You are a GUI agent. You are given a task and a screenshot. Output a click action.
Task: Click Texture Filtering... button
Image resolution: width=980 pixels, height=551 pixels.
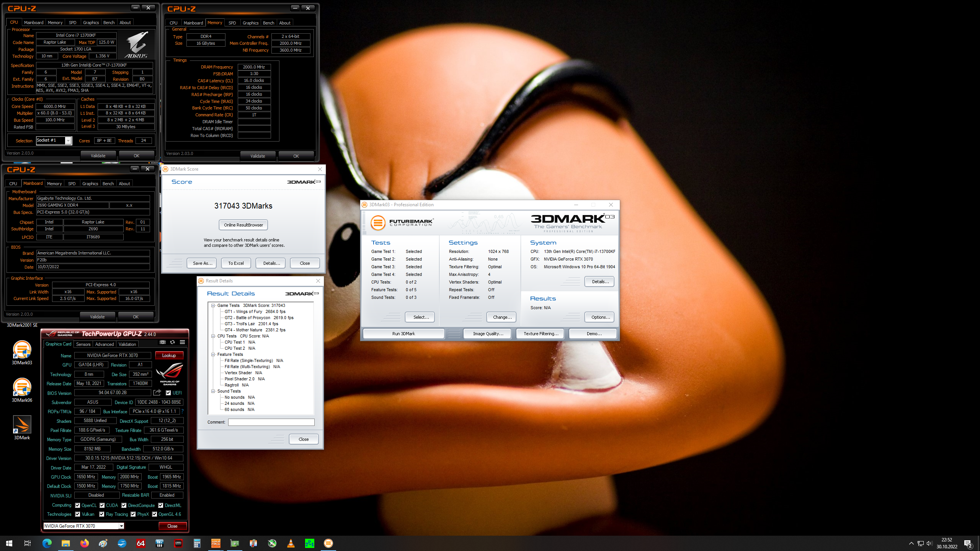[x=540, y=333]
